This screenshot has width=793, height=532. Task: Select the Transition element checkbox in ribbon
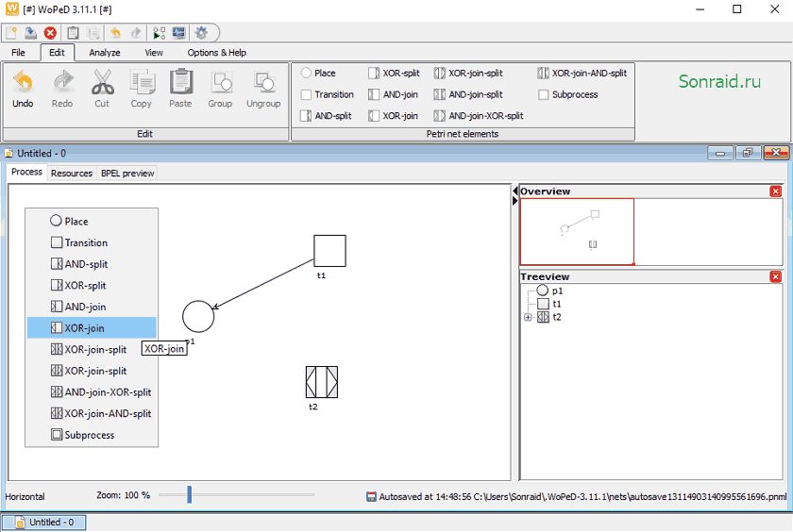[328, 94]
